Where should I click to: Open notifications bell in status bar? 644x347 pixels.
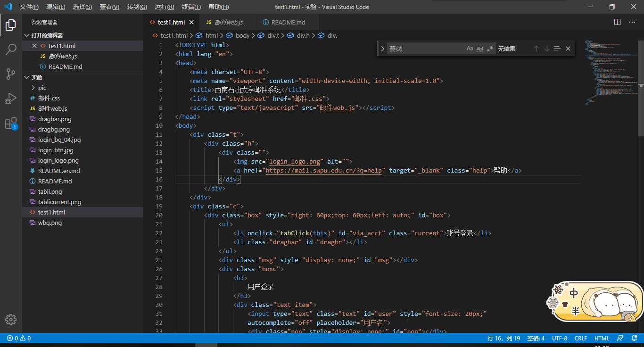click(x=634, y=338)
